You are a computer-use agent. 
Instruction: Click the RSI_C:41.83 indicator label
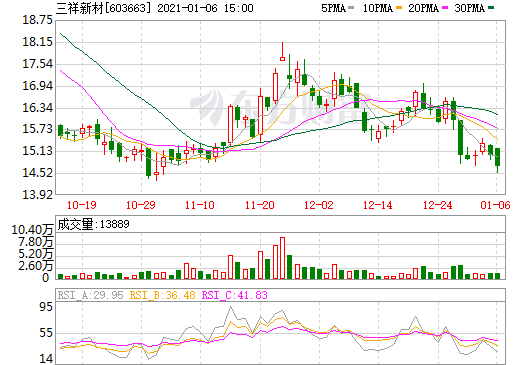pos(235,295)
